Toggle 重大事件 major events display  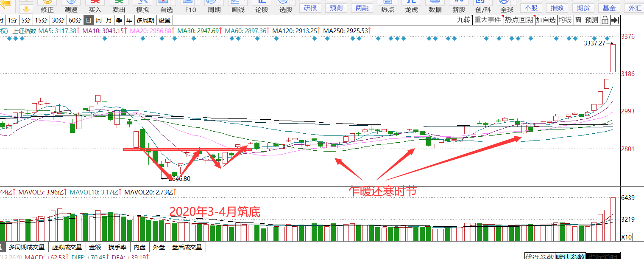488,20
